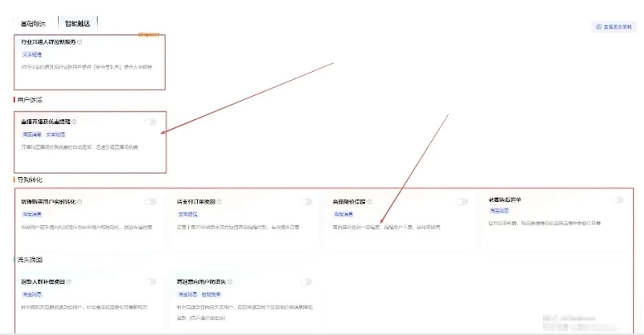Enable the 商品降价提醒 toggle
644x335 pixels.
tap(462, 202)
